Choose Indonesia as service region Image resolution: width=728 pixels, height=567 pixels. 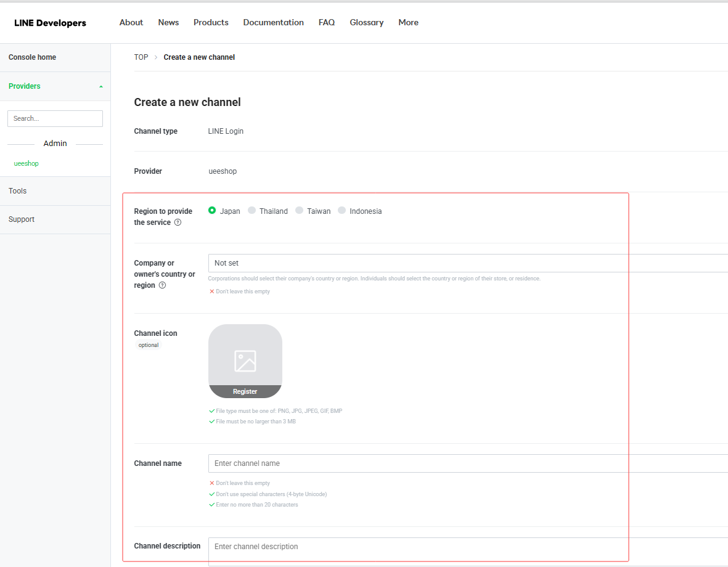[x=342, y=211]
